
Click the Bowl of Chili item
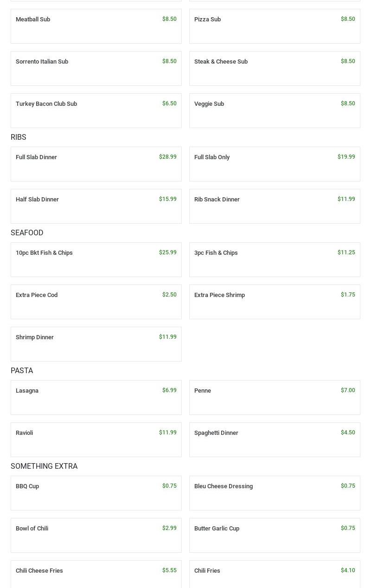(96, 535)
